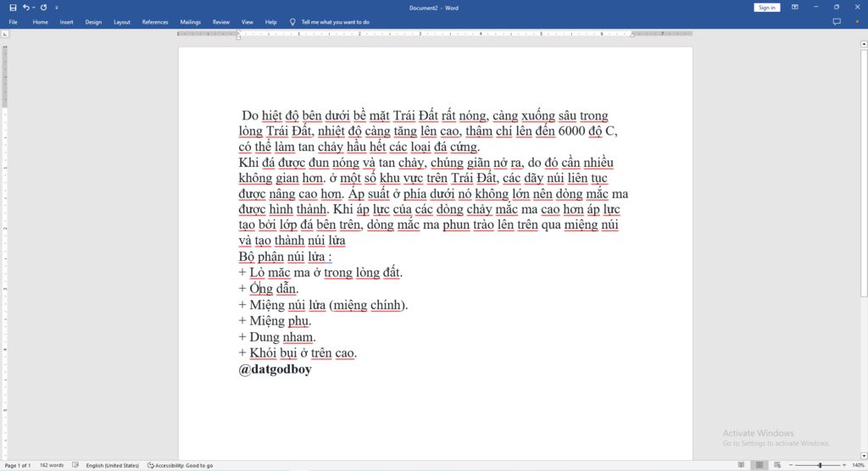Change language via 'English (United States)'

[113, 465]
